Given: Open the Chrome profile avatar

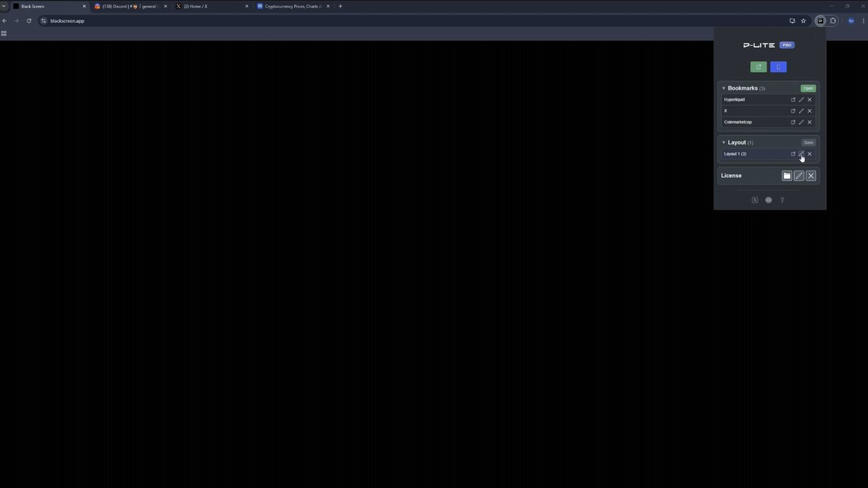Looking at the screenshot, I should [851, 21].
